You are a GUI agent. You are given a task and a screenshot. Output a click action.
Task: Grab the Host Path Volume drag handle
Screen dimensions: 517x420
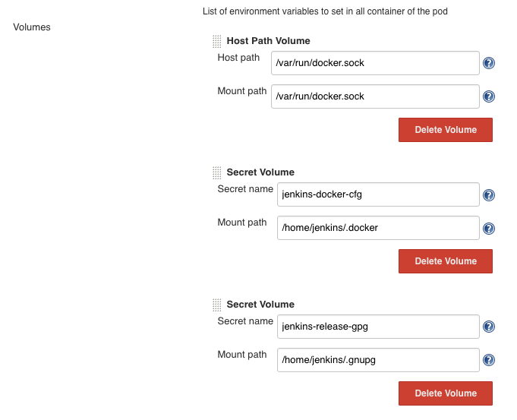coord(216,41)
